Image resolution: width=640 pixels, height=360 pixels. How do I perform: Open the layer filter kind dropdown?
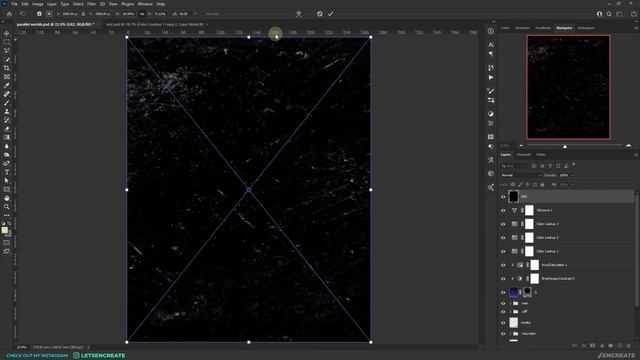[x=514, y=166]
